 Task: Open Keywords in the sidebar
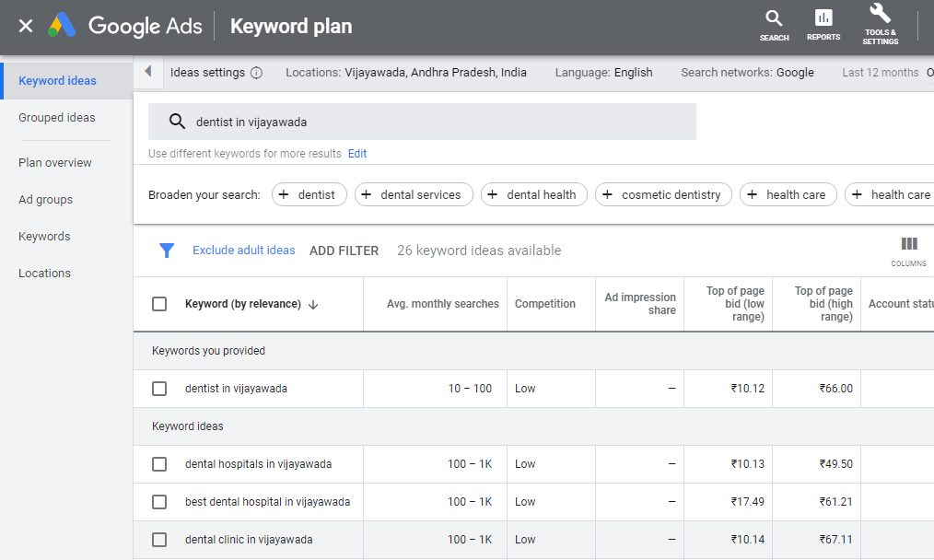(x=44, y=237)
